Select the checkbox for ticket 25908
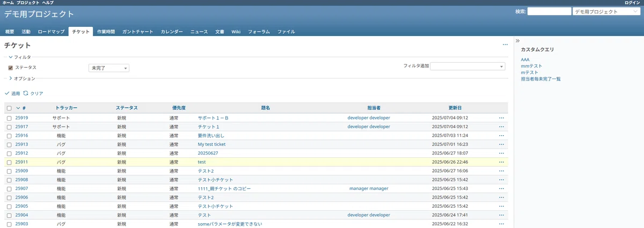This screenshot has width=644, height=228. pyautogui.click(x=9, y=180)
